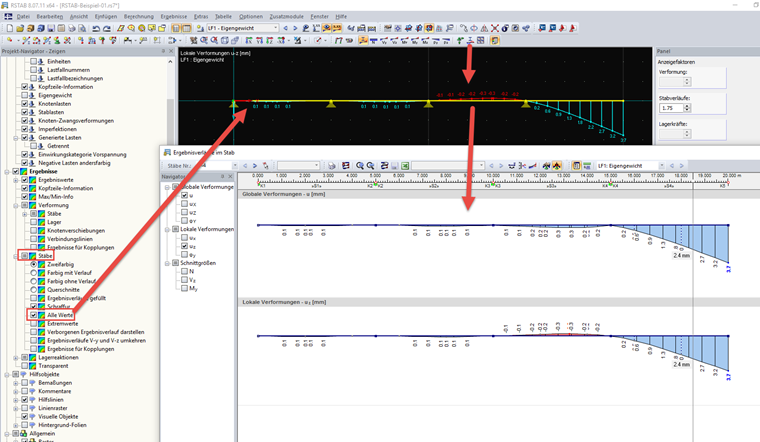Viewport: 760px width, 442px height.
Task: Adjust the Verformung factor spinner
Action: click(x=687, y=82)
